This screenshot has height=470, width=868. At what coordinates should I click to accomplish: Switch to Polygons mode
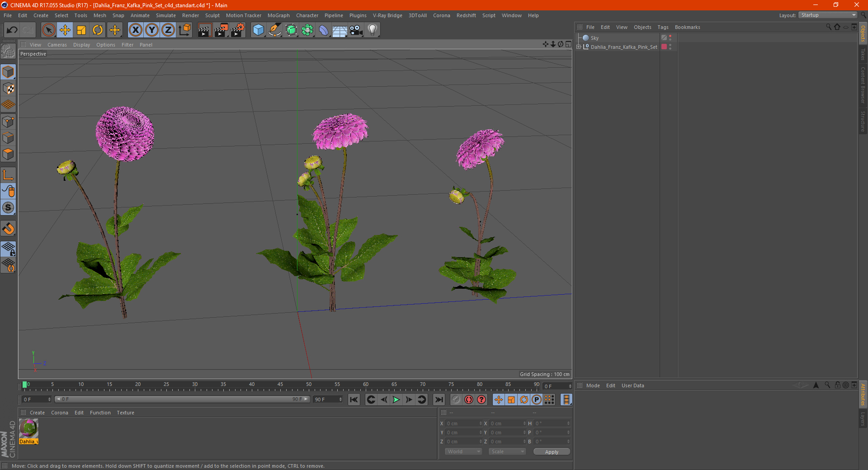(9, 154)
